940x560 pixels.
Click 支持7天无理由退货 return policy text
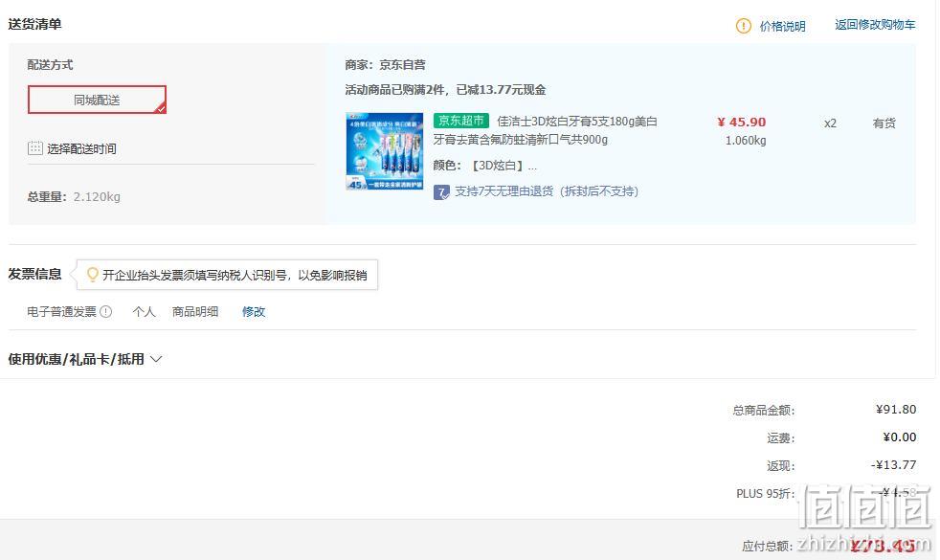pyautogui.click(x=547, y=191)
